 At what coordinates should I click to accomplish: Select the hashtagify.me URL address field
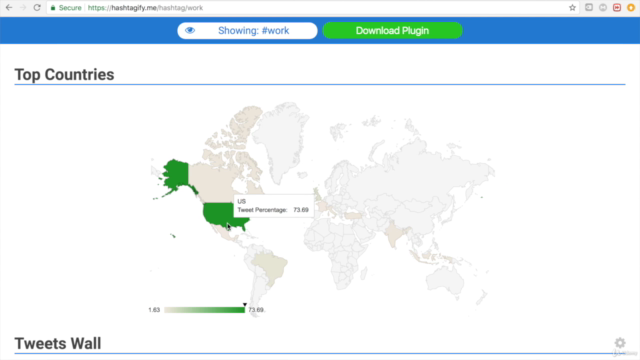310,8
